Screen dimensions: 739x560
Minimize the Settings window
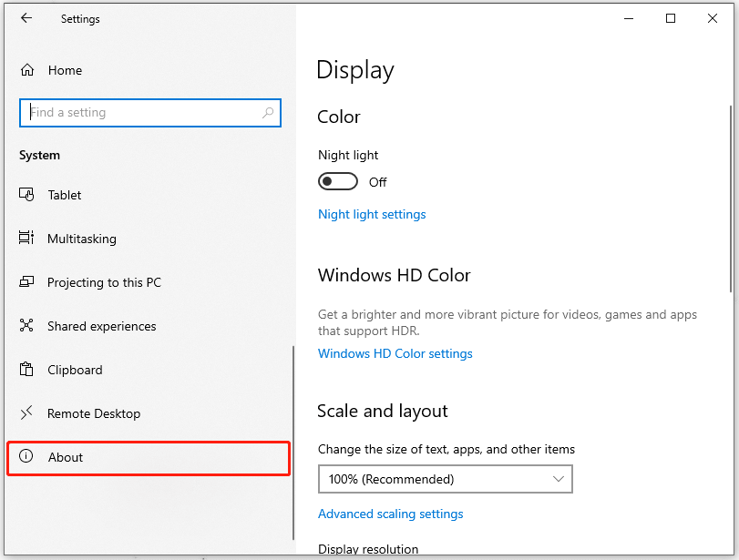point(629,18)
